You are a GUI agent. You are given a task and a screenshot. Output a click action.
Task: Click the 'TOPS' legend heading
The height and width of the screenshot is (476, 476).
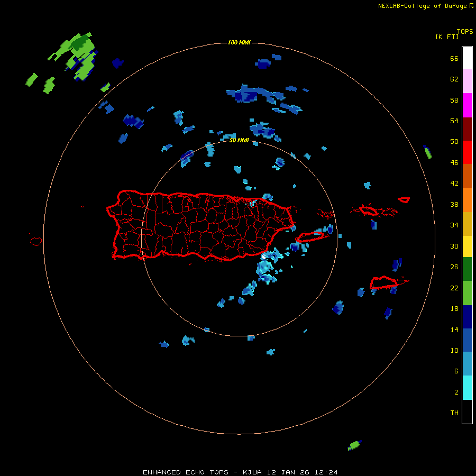[x=465, y=31]
